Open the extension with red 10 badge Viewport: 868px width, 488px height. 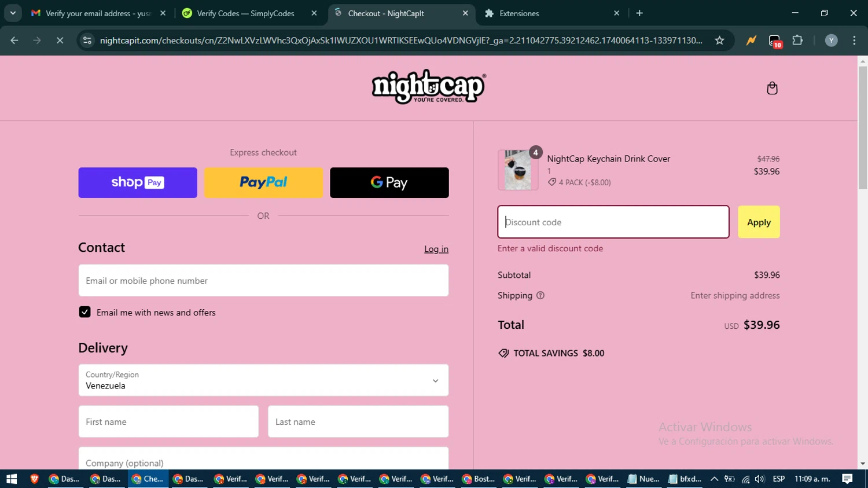tap(775, 41)
